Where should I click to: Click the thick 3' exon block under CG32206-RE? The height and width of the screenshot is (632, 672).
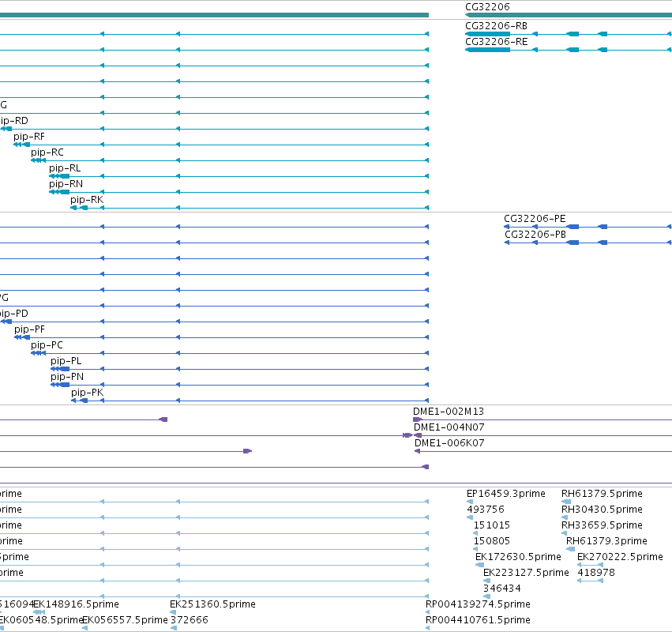tap(488, 50)
